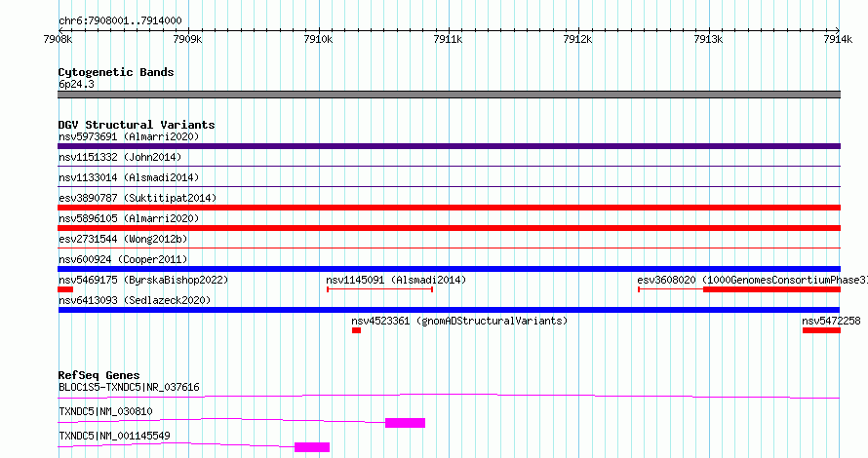Click the 6p24.3 band label
The height and width of the screenshot is (458, 868).
(x=76, y=85)
